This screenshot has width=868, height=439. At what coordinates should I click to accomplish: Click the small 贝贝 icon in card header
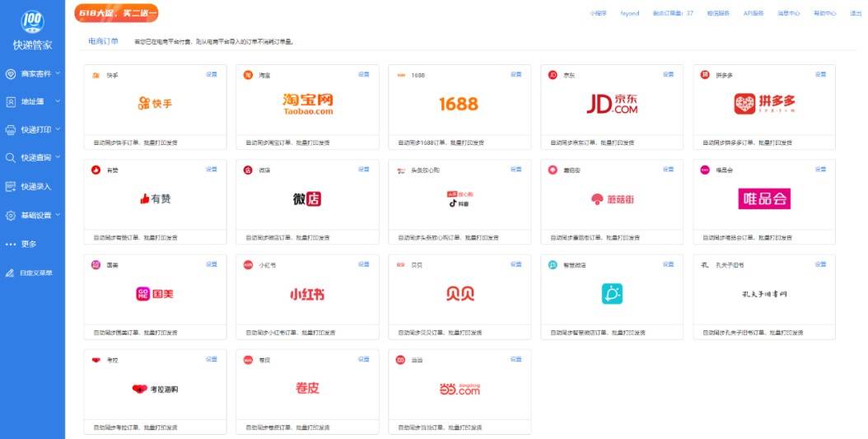pyautogui.click(x=401, y=265)
